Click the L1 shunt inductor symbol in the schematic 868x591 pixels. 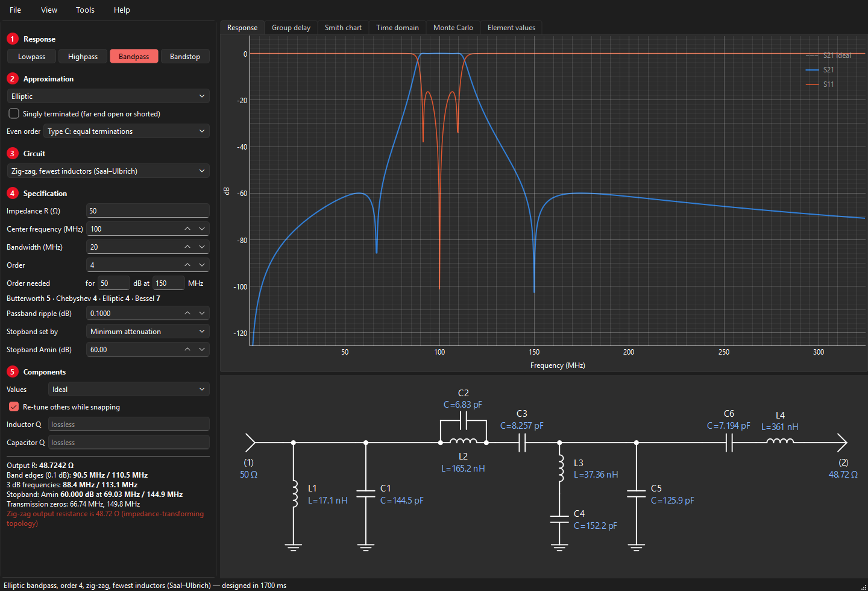point(294,494)
